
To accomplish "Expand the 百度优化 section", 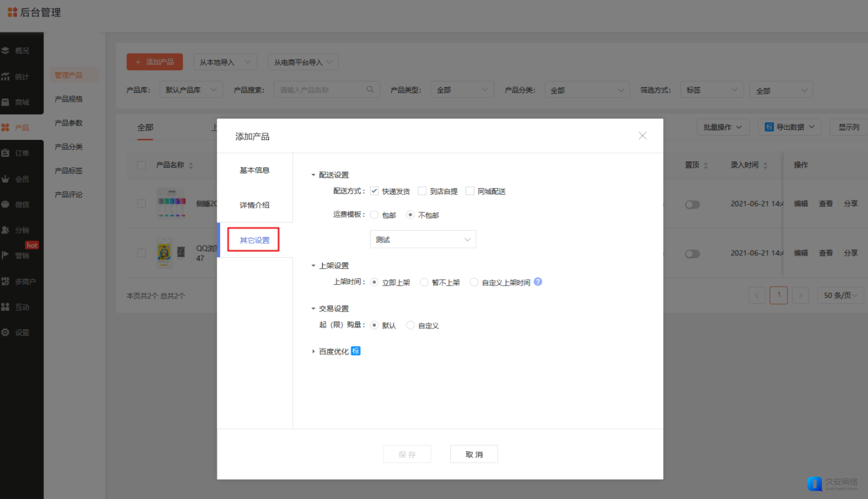I will point(313,352).
